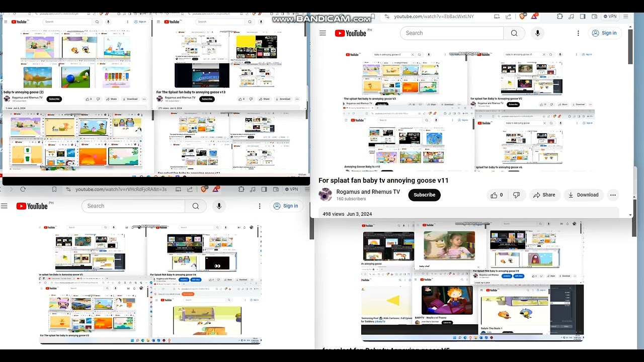Screen dimensions: 644x362
Task: Open more actions for 'annoying goose (2)' video
Action: click(x=144, y=99)
